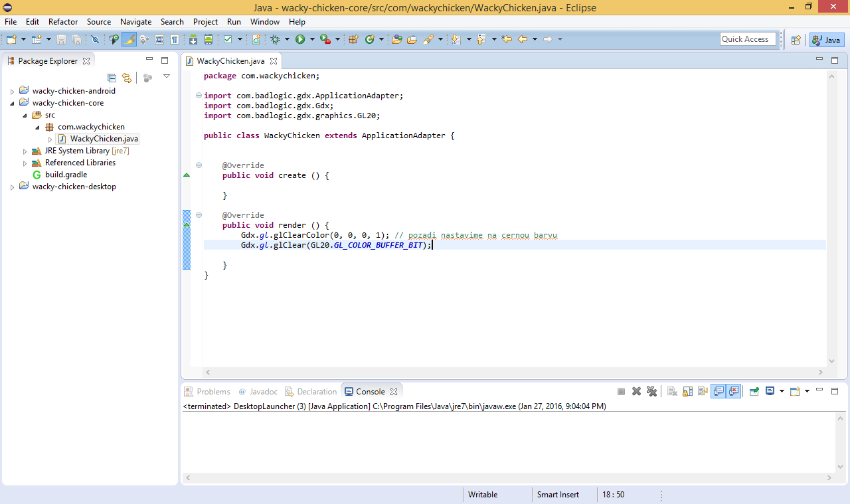Expand the wacky-chicken-android project
The height and width of the screenshot is (504, 850).
12,92
